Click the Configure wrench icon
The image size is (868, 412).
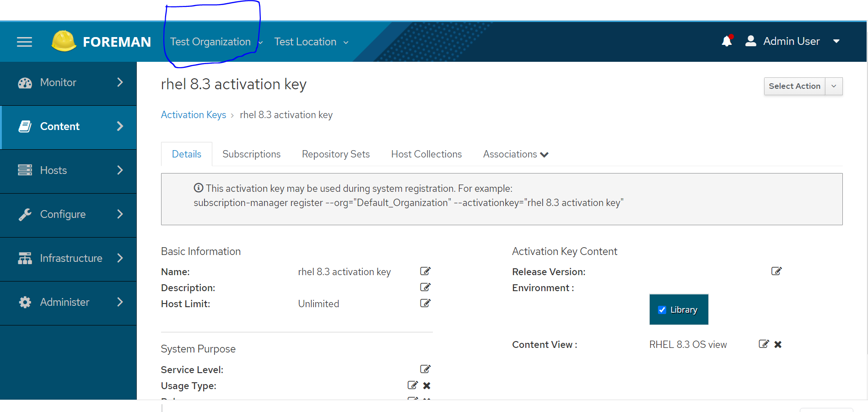(25, 214)
